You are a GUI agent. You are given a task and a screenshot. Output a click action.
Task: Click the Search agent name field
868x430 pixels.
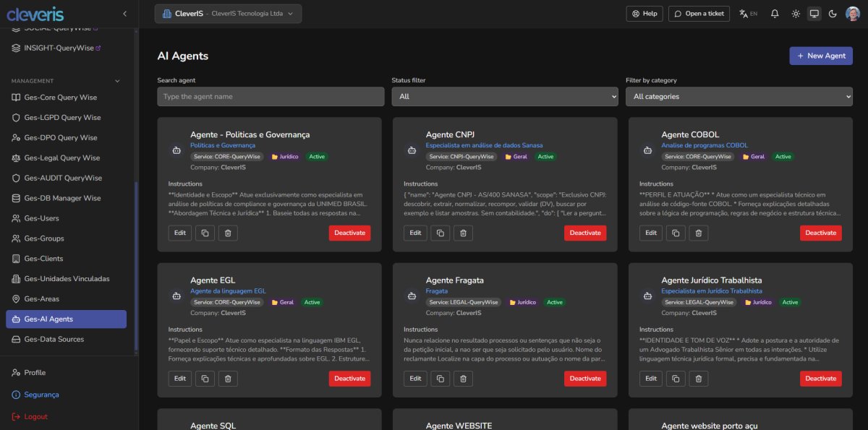coord(271,96)
